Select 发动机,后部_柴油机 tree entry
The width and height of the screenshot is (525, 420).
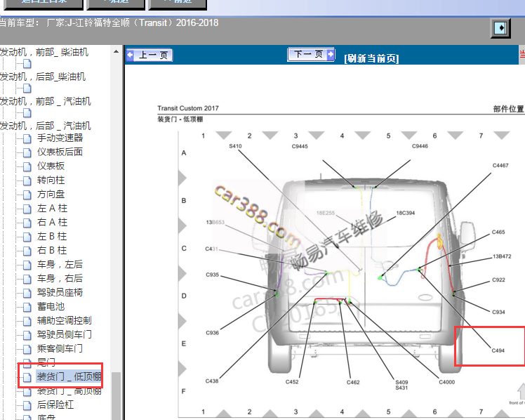click(x=43, y=77)
